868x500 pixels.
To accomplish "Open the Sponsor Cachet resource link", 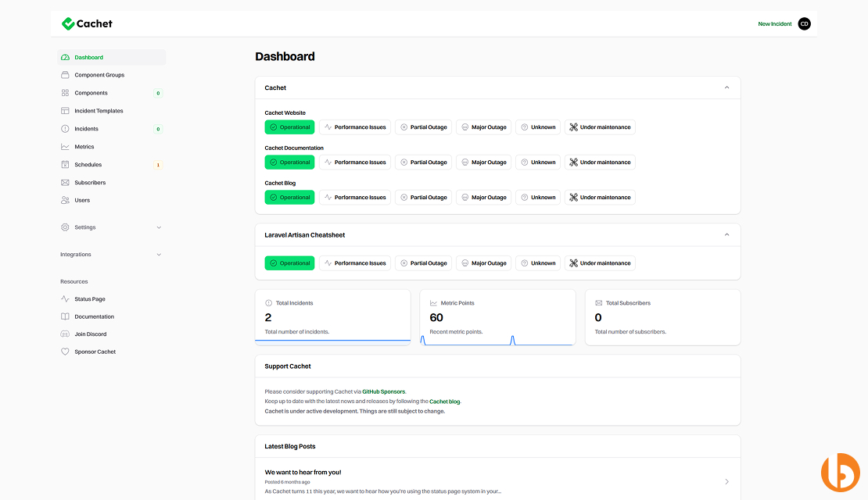I will tap(111, 352).
